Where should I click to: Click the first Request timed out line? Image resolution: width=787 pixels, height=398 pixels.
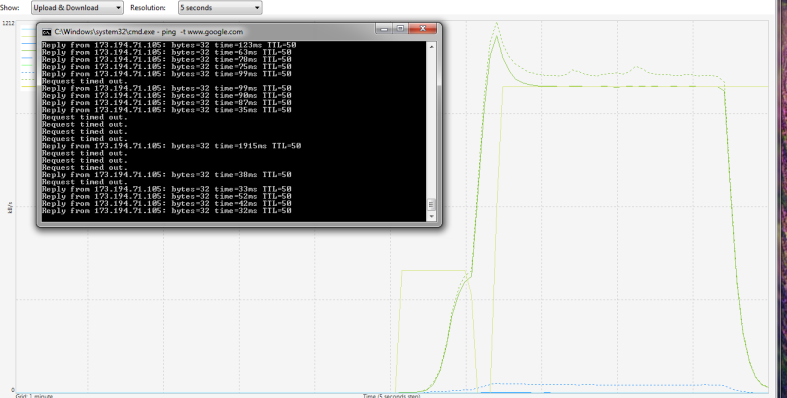85,81
